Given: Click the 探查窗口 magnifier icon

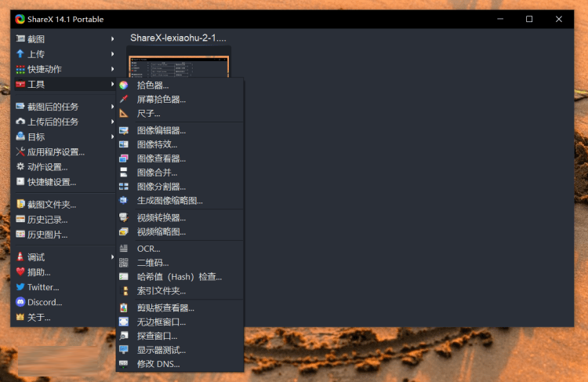Looking at the screenshot, I should click(x=123, y=336).
